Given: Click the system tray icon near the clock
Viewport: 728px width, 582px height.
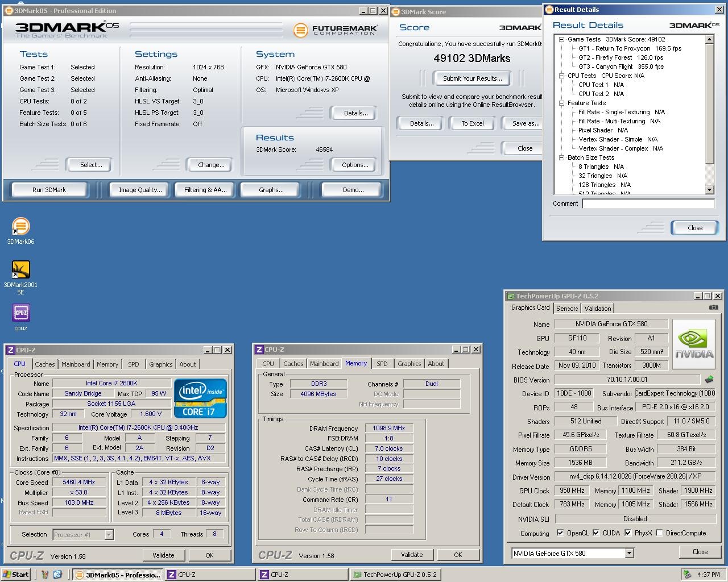Looking at the screenshot, I should (x=687, y=575).
